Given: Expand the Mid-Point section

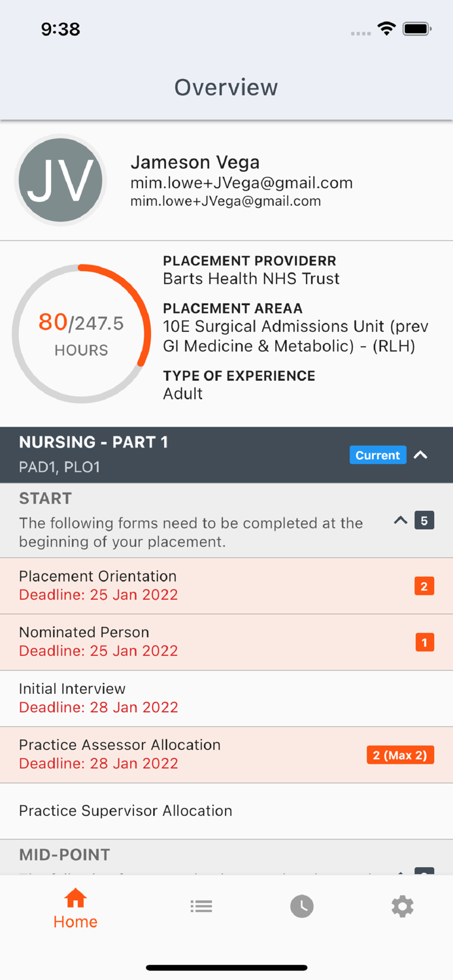Looking at the screenshot, I should 400,870.
